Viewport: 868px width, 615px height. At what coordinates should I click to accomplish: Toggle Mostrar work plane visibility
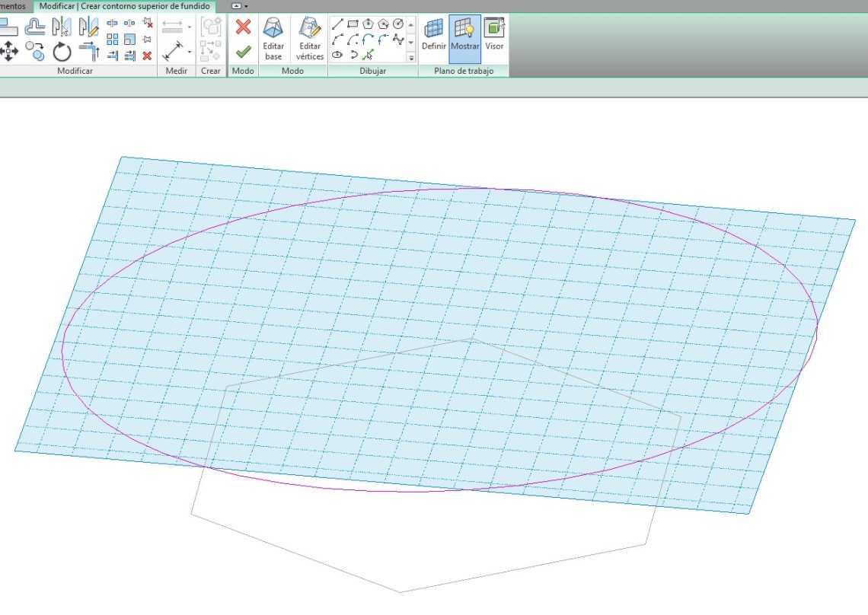point(464,35)
